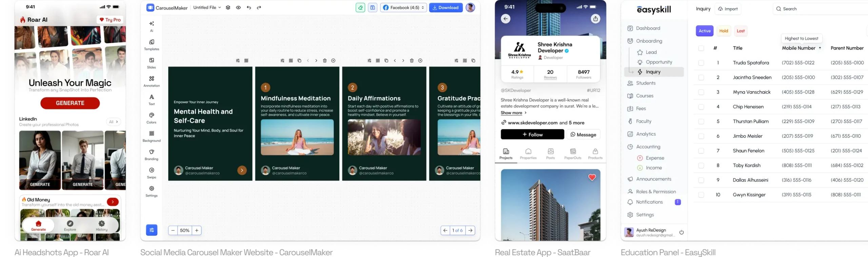Open the Branding panel icon

tap(152, 152)
